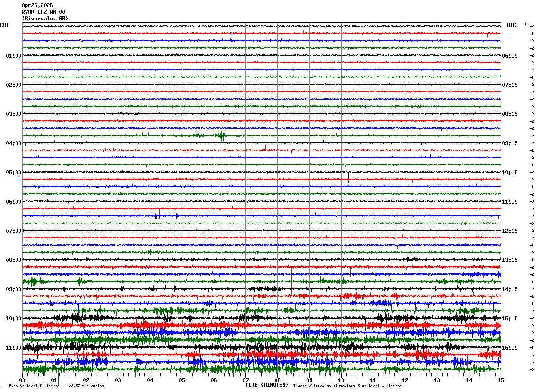The width and height of the screenshot is (536, 392).
Task: Select the 07:15 UTC time label
Action: [x=510, y=85]
